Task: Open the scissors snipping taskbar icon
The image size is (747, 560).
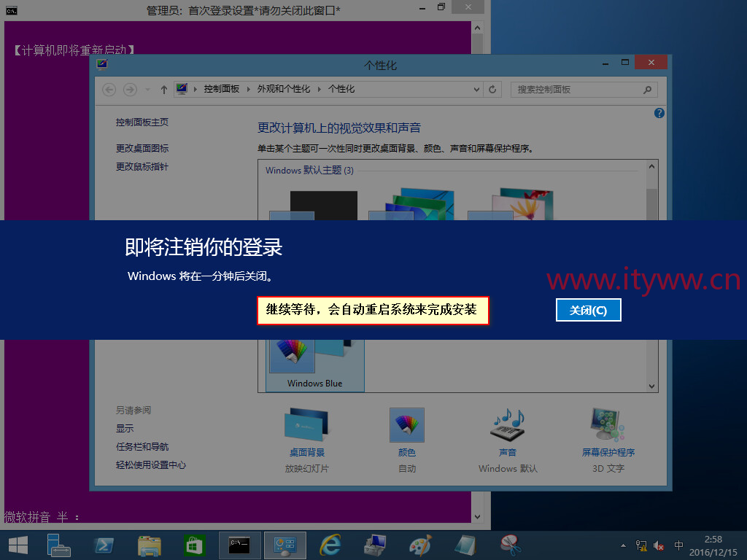Action: 511,545
